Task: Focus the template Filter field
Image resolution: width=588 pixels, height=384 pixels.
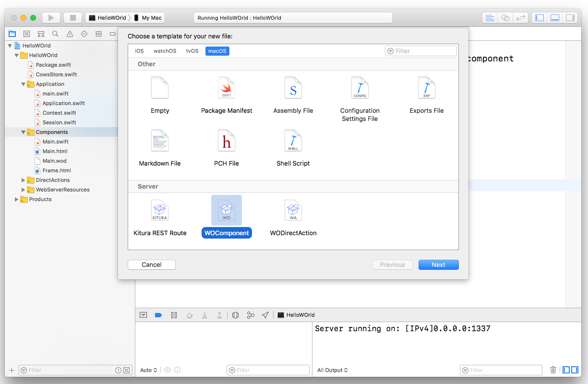Action: [x=421, y=51]
